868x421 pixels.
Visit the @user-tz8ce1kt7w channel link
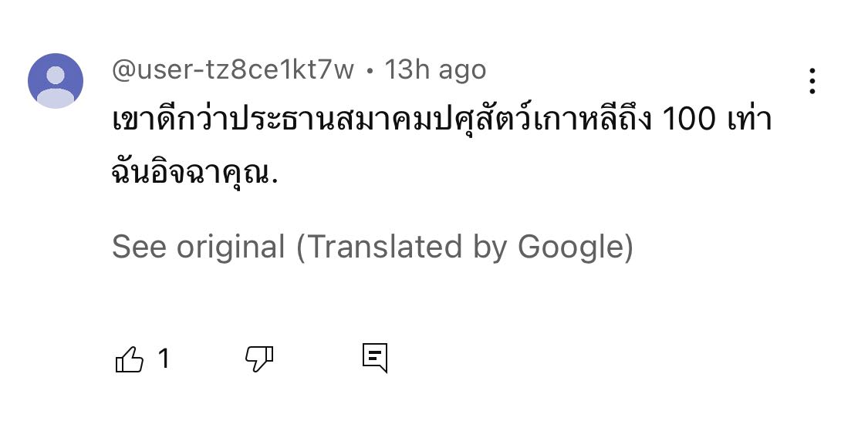233,70
